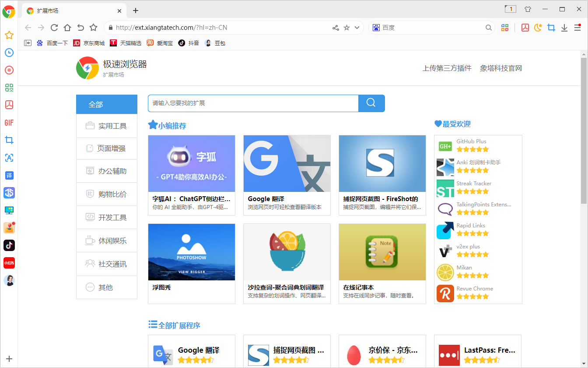Open a new browser tab
The image size is (588, 368).
[136, 11]
